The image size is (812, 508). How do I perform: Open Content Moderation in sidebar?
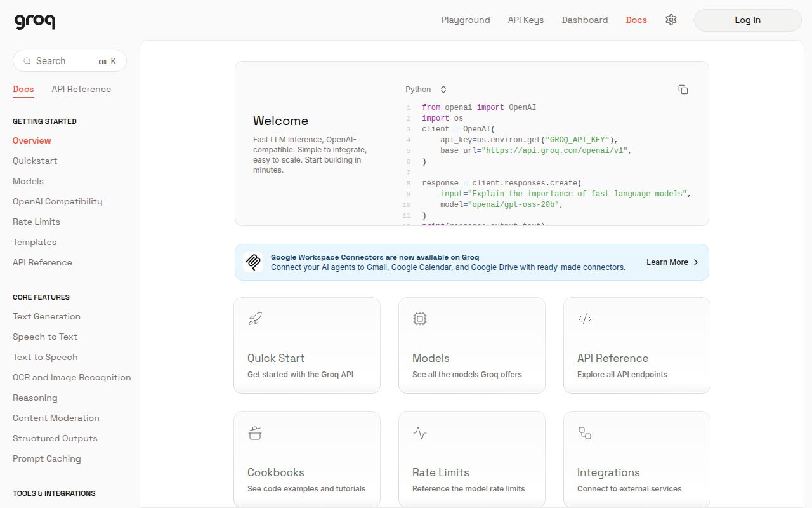pos(56,418)
